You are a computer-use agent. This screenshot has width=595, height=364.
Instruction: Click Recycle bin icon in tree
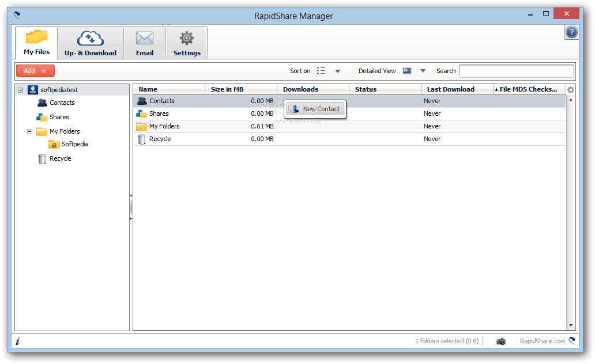pos(42,159)
